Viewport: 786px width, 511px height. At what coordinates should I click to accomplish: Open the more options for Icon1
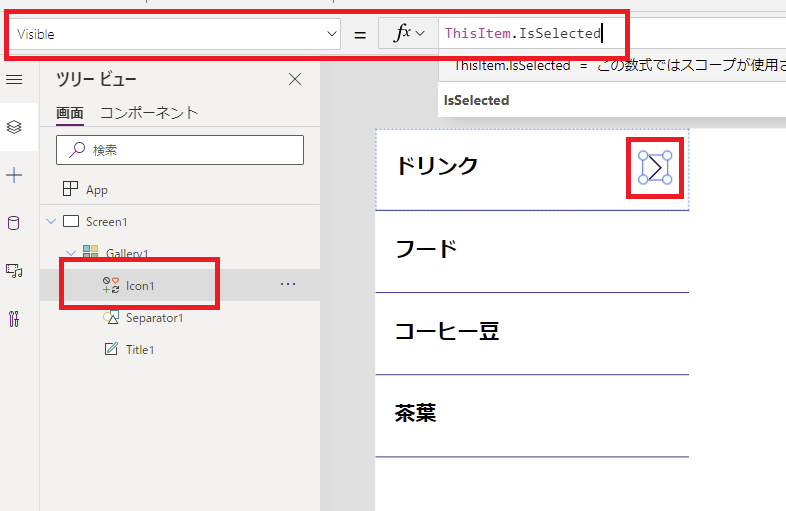click(288, 284)
